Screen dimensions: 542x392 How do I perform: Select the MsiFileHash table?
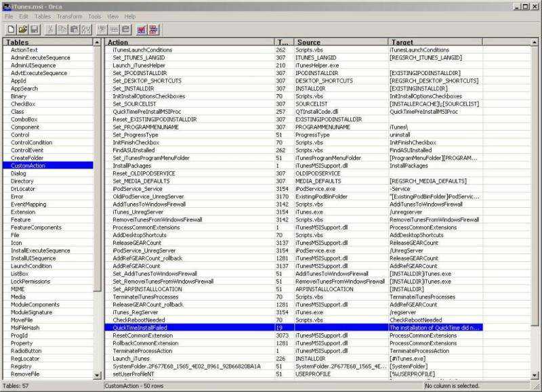point(25,328)
